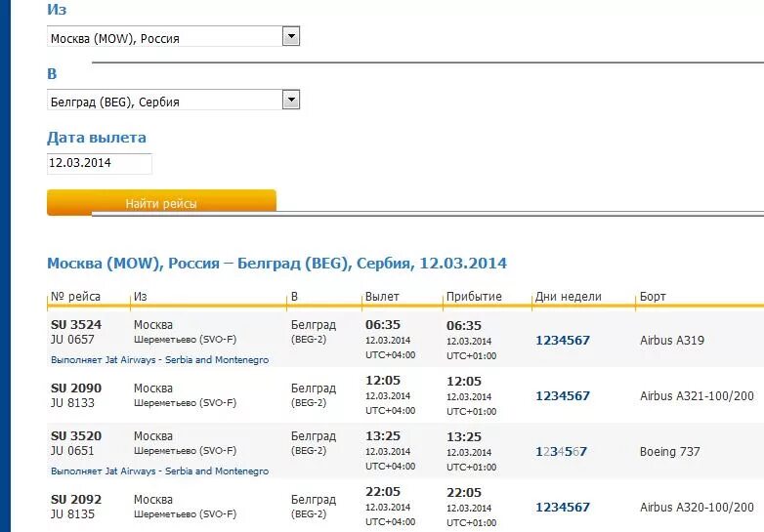Click weekdays indicator for Boeing 737 flight

coord(562,452)
